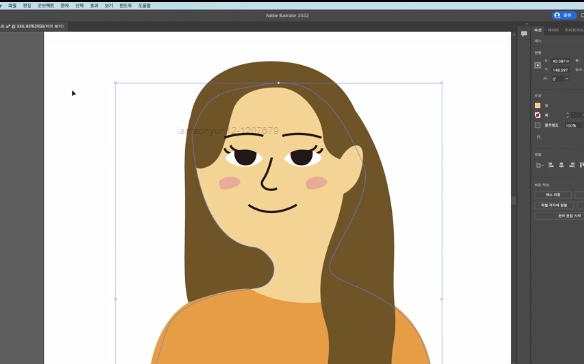584x364 pixels.
Task: Switch to the 레이어 (Layers) tab
Action: [x=553, y=30]
